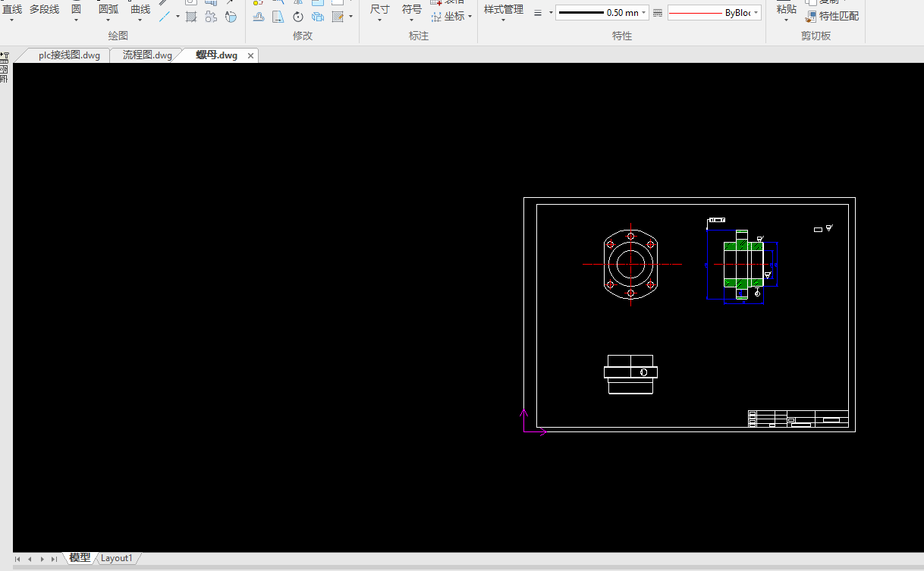Click the offset icon in 修改 panel
924x571 pixels.
(259, 16)
